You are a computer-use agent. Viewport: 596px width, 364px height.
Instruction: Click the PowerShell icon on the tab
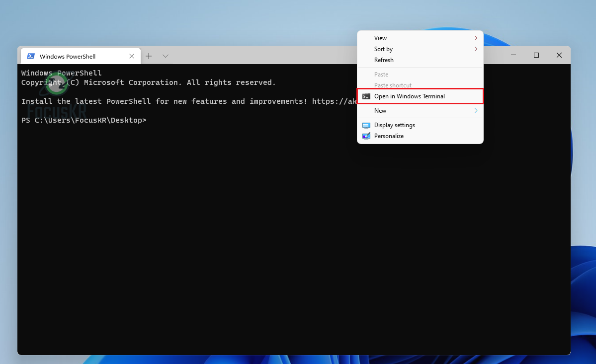tap(31, 56)
